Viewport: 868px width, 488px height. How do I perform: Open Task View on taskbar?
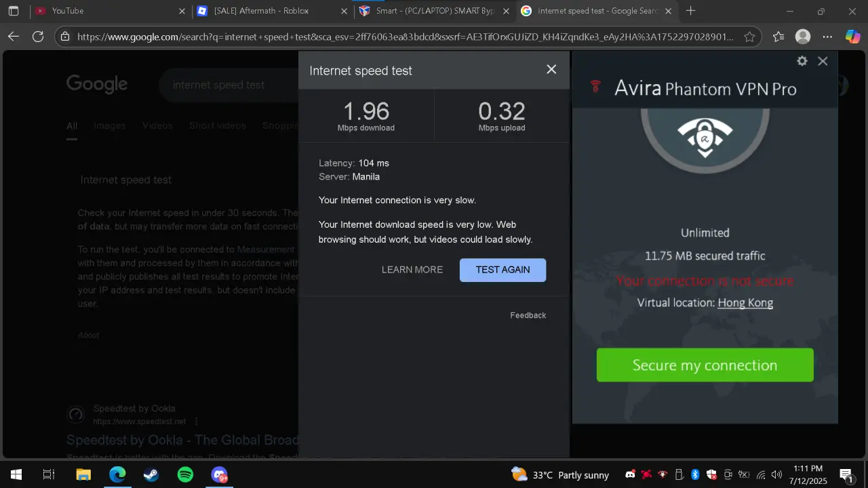coord(49,474)
